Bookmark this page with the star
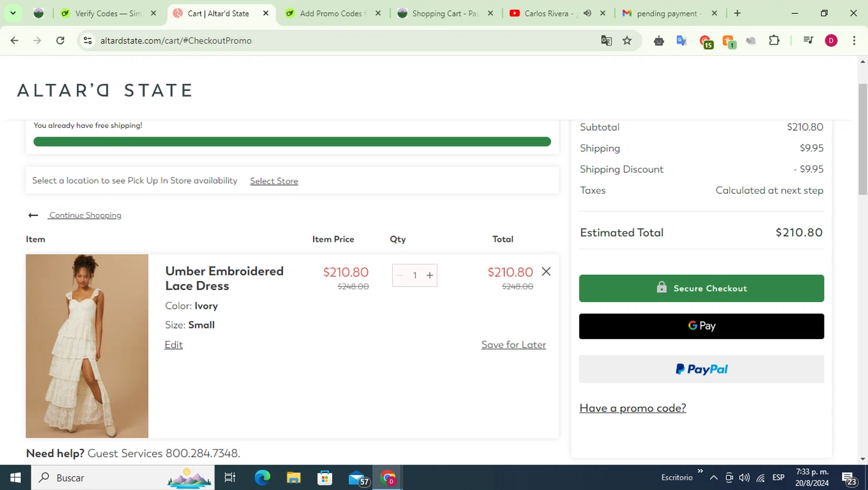The image size is (868, 490). 627,40
